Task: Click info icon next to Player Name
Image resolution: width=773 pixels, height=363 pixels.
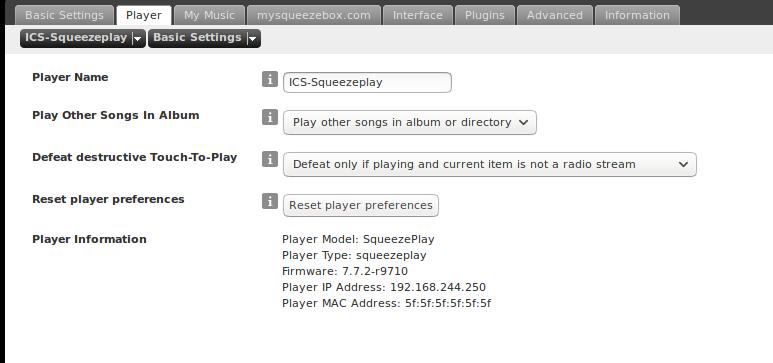Action: 270,79
